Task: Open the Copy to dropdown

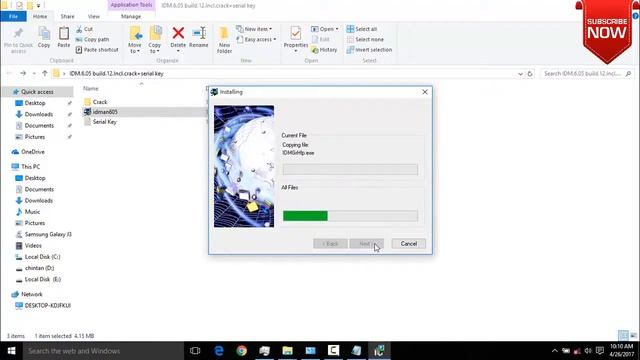Action: 155,40
